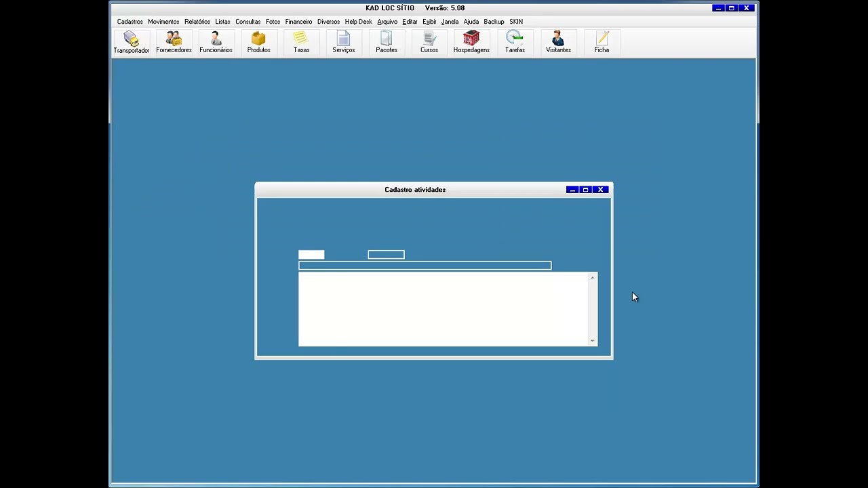Open the Pacotes toolbar icon
The height and width of the screenshot is (488, 868).
pos(387,42)
